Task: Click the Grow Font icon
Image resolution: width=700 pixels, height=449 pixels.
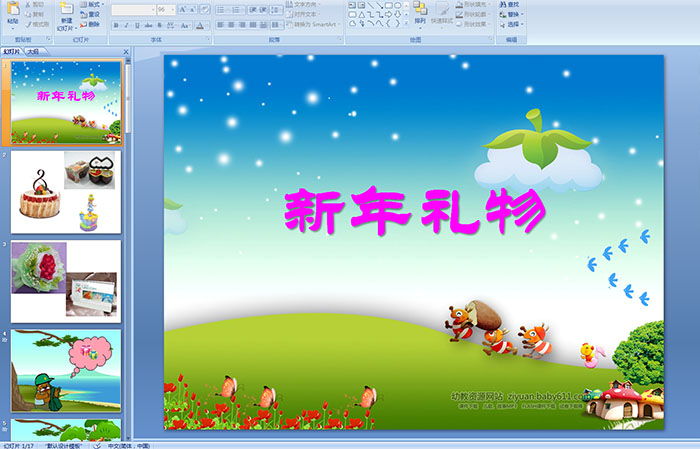Action: tap(183, 10)
